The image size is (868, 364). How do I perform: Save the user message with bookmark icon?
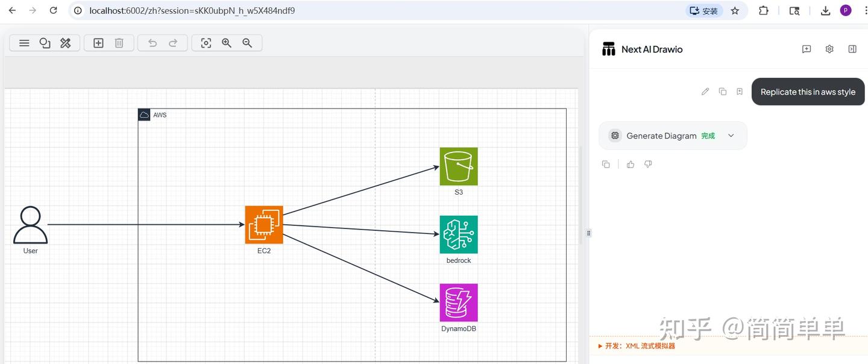coord(740,92)
